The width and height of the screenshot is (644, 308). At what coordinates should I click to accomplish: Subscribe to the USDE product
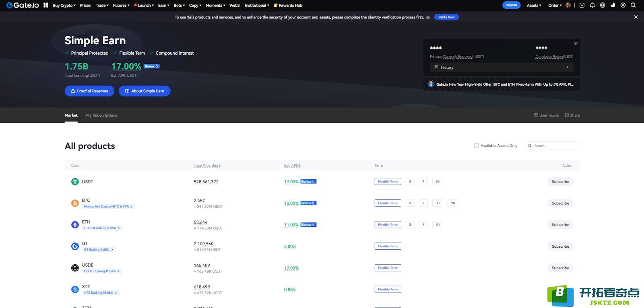560,268
